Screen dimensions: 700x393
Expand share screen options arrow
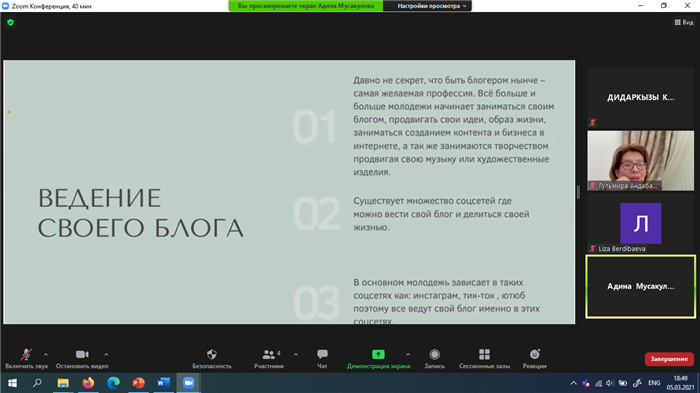(x=408, y=355)
